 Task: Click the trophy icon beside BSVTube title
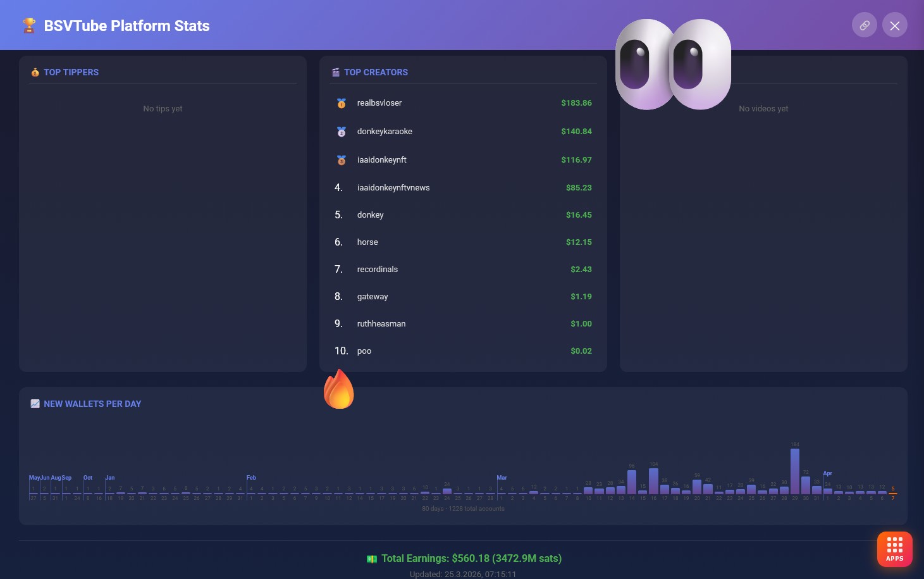29,25
